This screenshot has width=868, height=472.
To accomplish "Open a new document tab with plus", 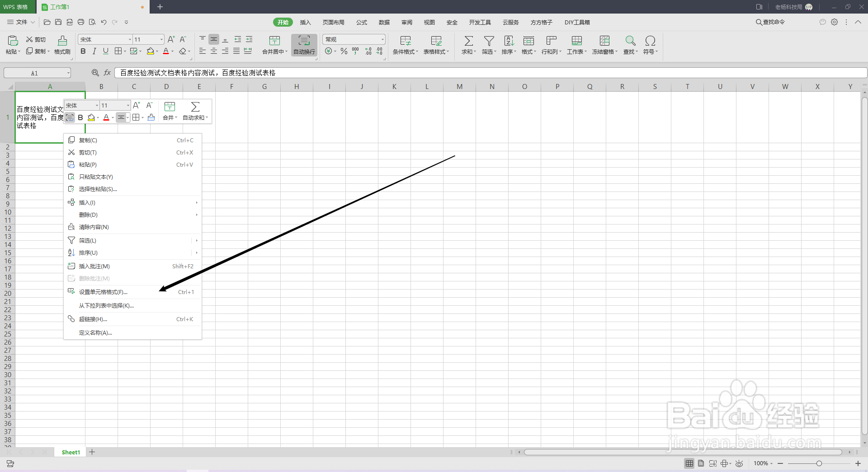I will (160, 7).
